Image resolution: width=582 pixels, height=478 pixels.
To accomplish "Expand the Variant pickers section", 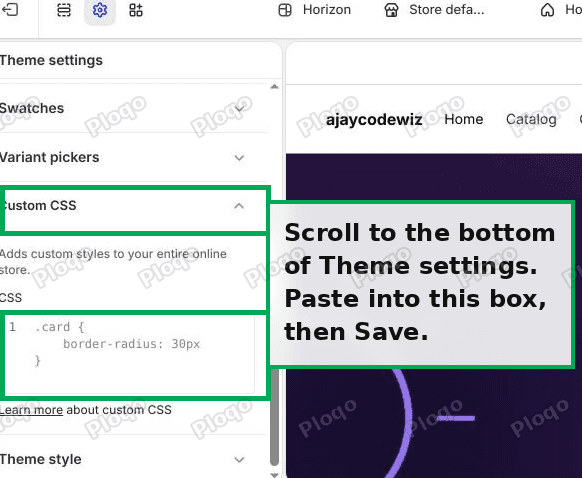I will tap(239, 158).
